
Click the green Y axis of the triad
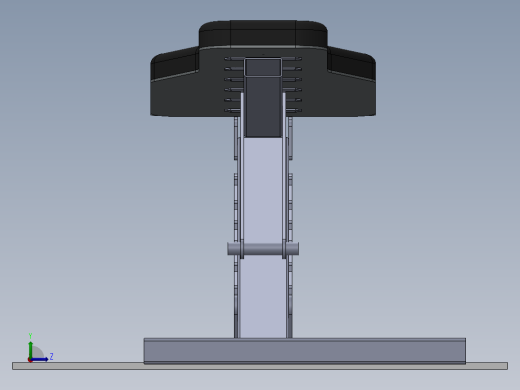point(31,350)
